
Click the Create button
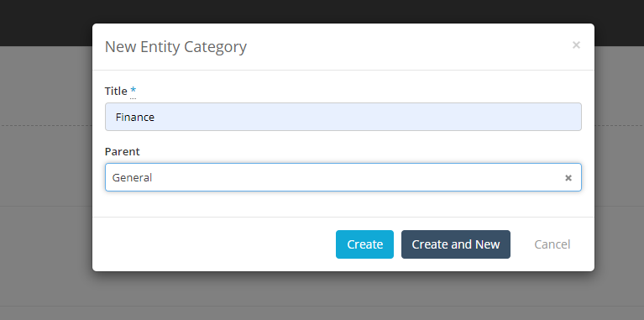(364, 244)
